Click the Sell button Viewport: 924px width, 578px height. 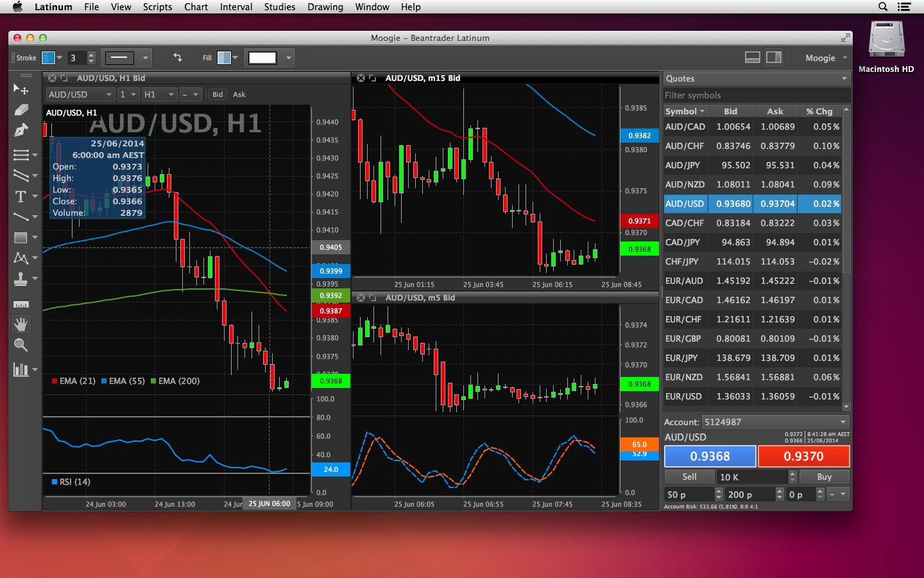(x=689, y=477)
